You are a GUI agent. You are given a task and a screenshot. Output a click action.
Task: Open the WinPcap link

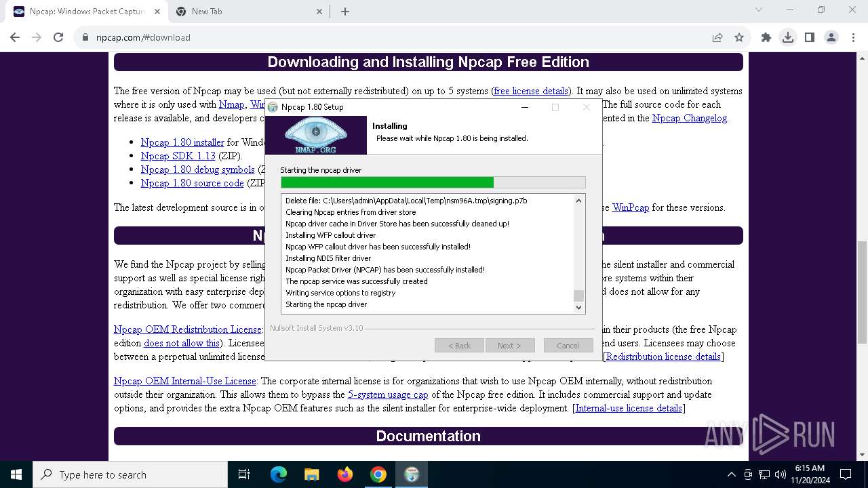[631, 207]
